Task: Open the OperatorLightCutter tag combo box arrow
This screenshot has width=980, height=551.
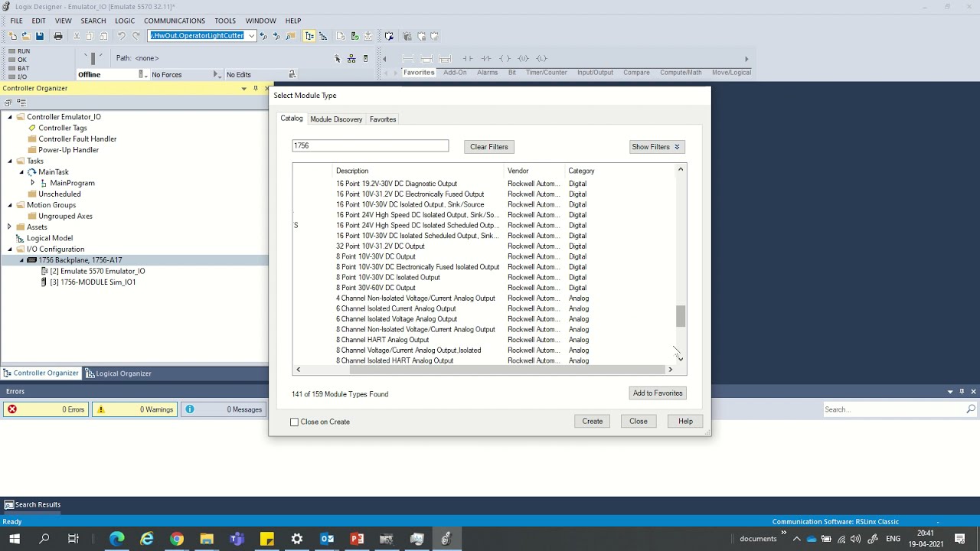Action: point(251,36)
